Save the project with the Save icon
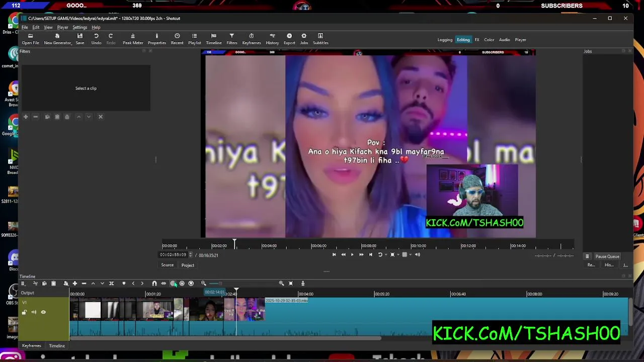Image resolution: width=644 pixels, height=362 pixels. click(x=79, y=39)
